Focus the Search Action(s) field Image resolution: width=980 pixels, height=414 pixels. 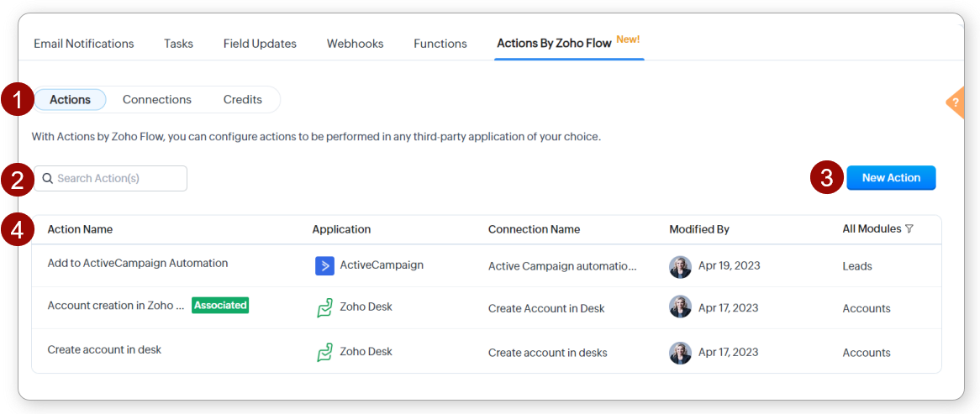point(118,179)
